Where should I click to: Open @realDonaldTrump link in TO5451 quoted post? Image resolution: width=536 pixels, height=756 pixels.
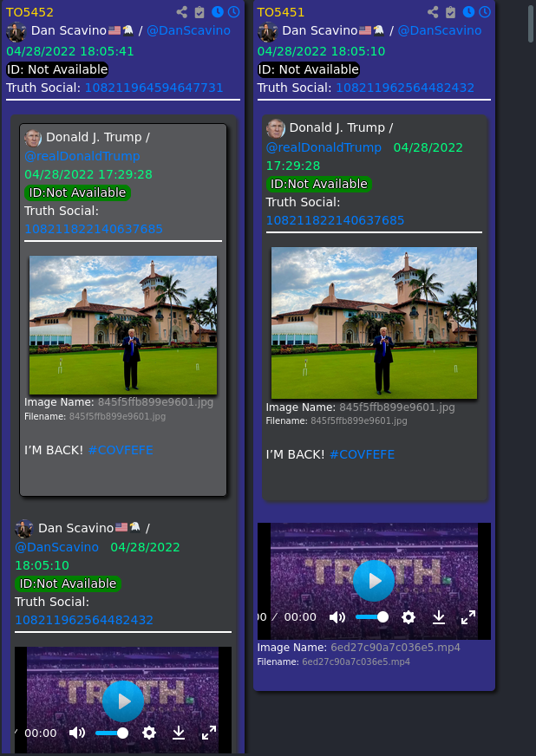324,147
